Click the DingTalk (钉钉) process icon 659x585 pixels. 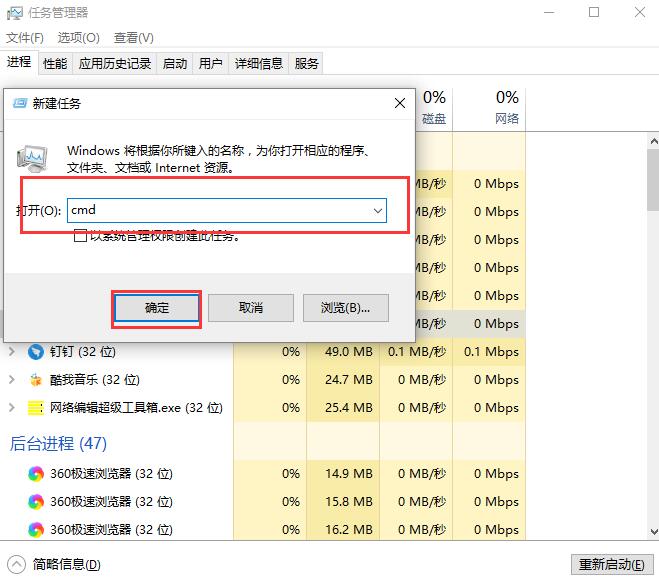tap(36, 351)
